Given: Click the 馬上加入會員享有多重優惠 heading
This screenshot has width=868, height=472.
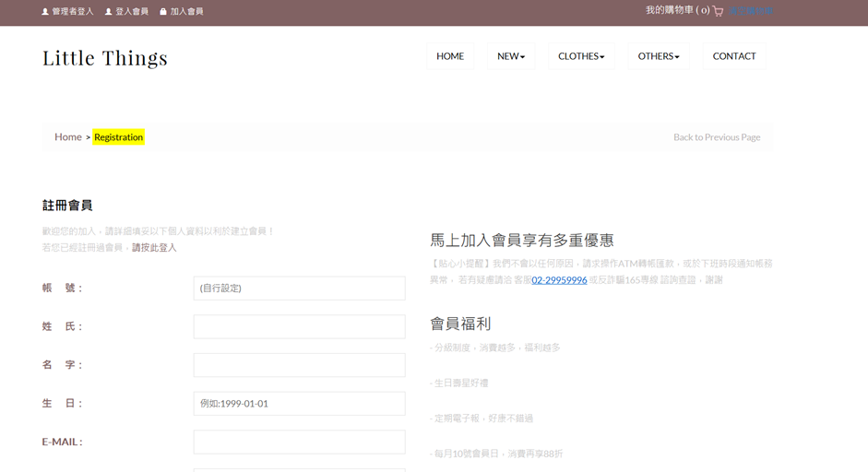Looking at the screenshot, I should pos(522,241).
